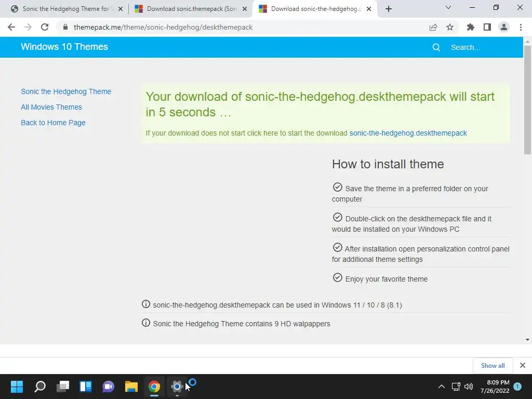Close the downloads bar
532x399 pixels.
[x=523, y=365]
